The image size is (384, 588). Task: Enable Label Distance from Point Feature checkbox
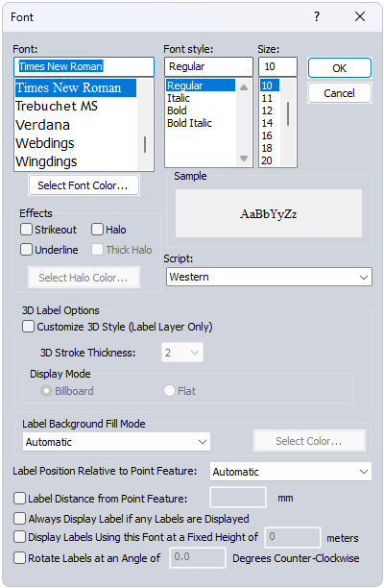coord(19,499)
